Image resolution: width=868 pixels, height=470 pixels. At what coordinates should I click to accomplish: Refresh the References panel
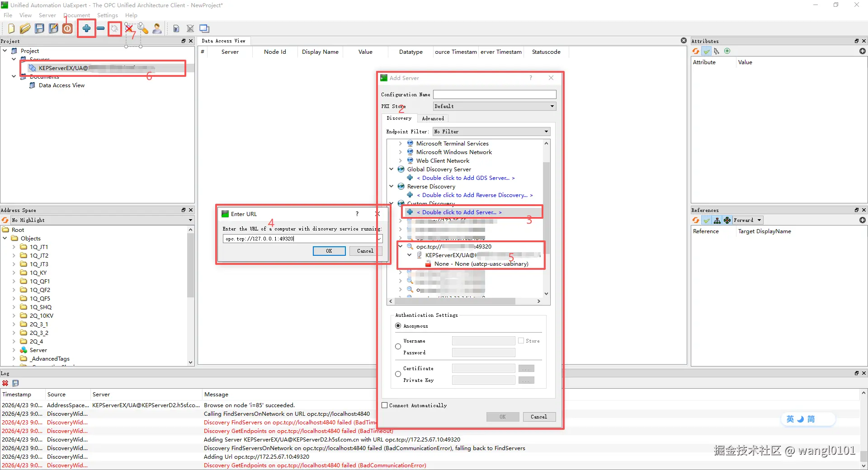696,220
